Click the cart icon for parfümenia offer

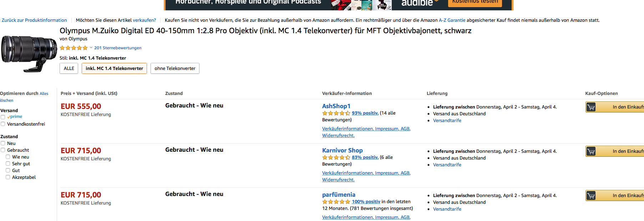[591, 196]
